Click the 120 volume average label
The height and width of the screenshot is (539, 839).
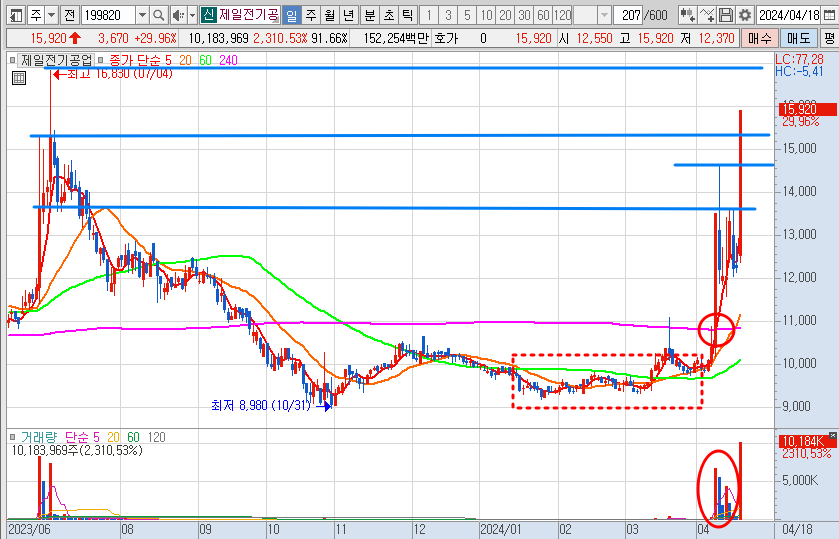point(156,437)
